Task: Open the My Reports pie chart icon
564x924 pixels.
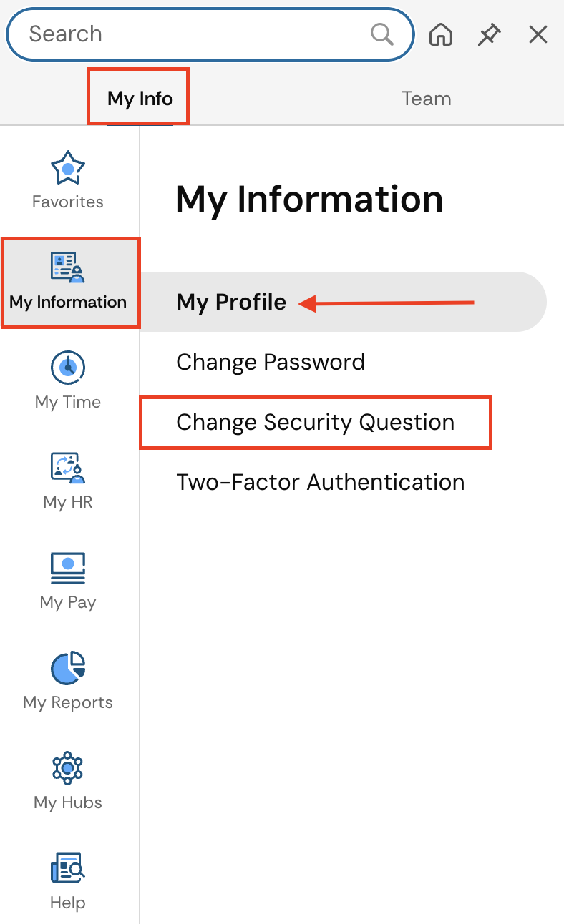Action: 68,668
